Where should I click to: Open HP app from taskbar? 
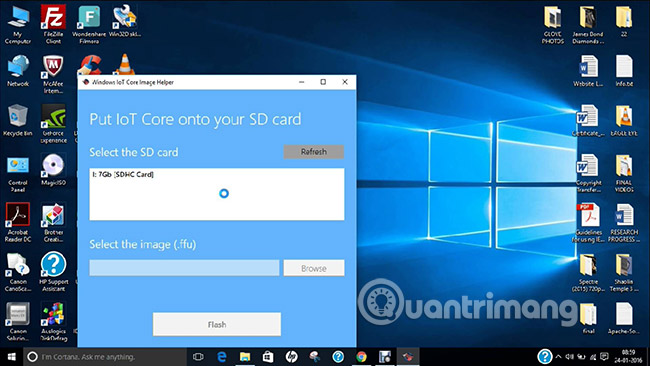(x=291, y=357)
